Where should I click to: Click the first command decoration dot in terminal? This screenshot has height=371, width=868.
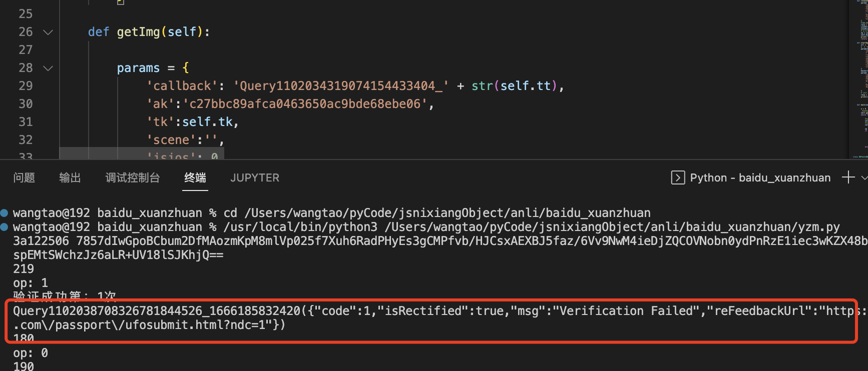4,213
